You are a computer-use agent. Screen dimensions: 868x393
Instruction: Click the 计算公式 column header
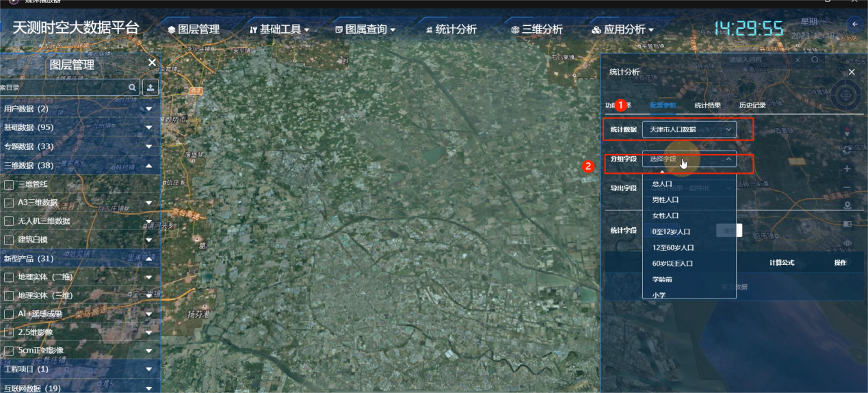coord(782,262)
